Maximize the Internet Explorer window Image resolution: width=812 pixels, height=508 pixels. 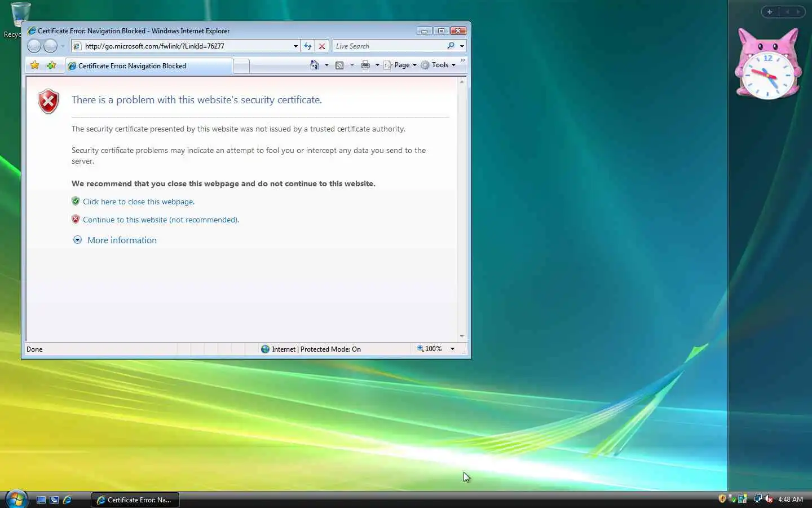tap(441, 30)
